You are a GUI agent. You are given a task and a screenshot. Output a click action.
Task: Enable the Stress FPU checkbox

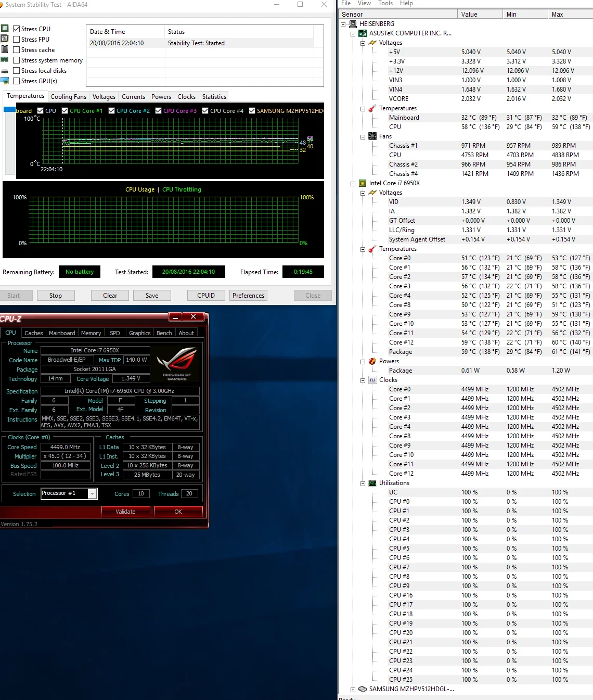17,40
